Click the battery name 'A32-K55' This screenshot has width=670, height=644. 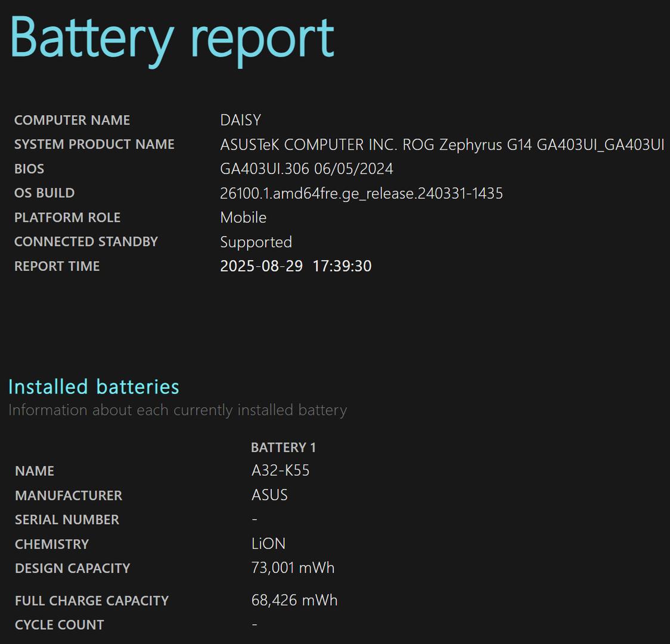pyautogui.click(x=280, y=470)
